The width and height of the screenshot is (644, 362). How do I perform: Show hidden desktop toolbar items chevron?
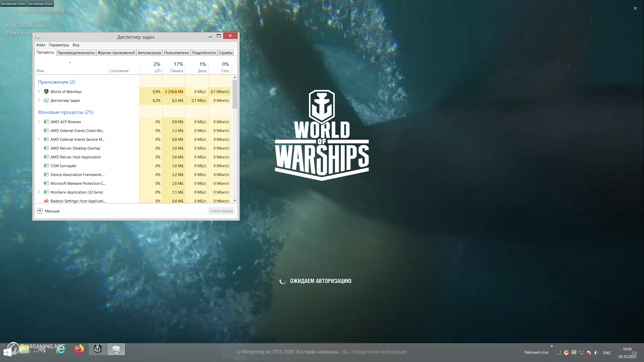[552, 346]
